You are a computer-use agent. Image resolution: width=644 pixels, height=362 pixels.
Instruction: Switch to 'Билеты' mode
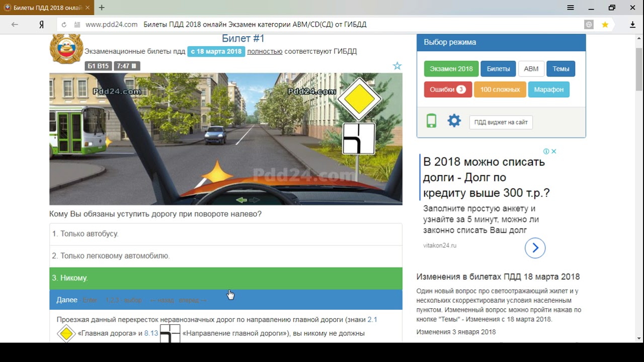pos(498,69)
